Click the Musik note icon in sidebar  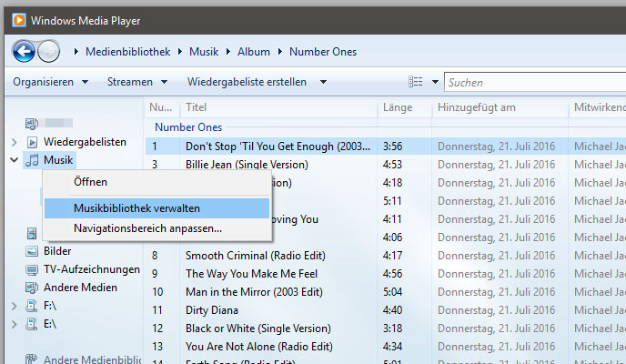coord(32,160)
